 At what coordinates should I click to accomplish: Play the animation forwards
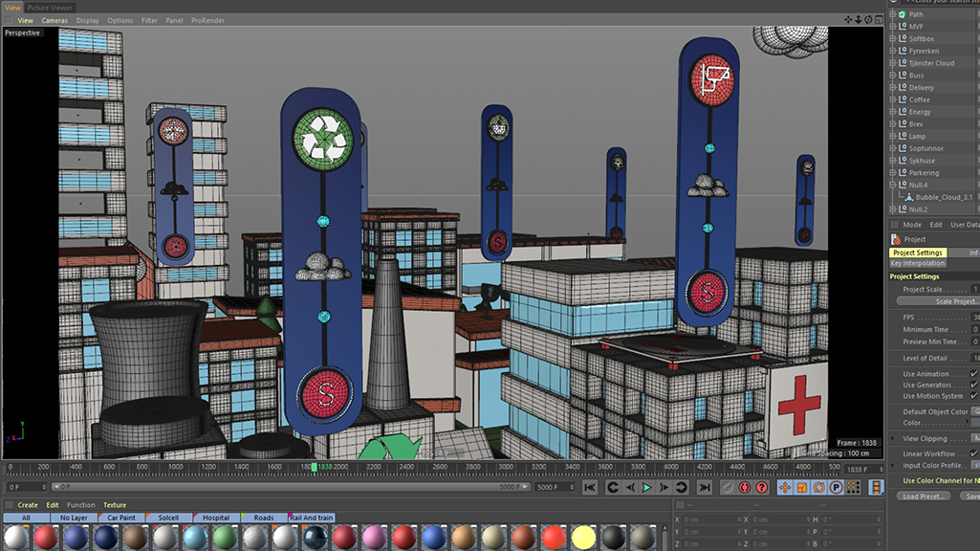pos(647,487)
